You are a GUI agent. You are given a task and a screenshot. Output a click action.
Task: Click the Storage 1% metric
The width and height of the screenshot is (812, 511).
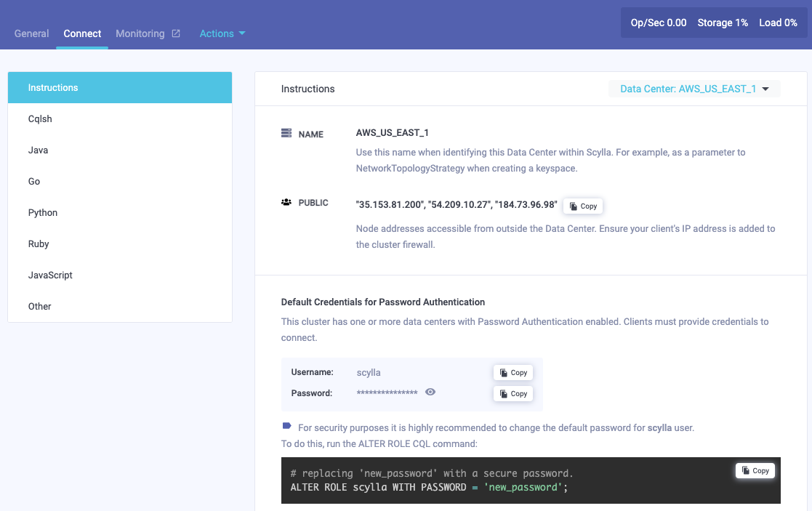point(723,23)
